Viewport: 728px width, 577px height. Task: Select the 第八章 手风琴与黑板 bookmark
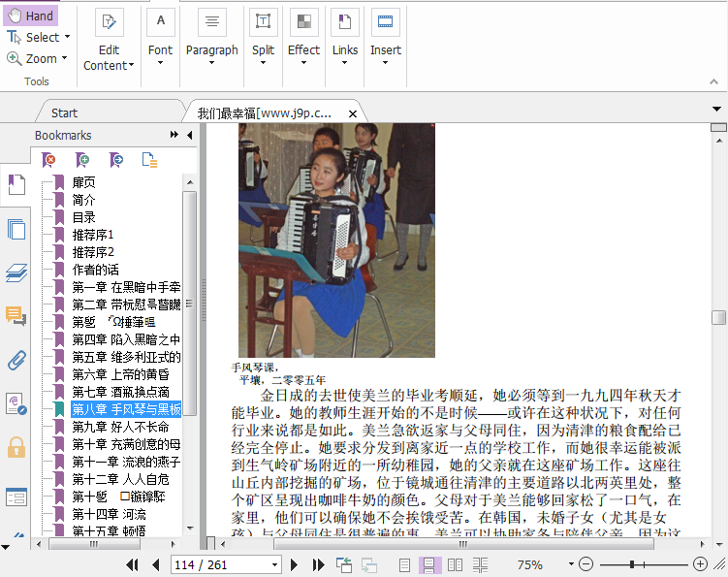tap(126, 408)
